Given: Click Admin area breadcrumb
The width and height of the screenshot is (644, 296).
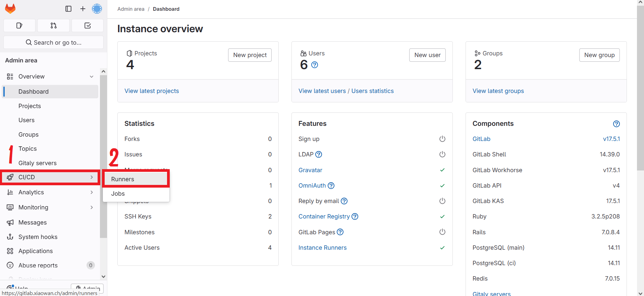Looking at the screenshot, I should [131, 9].
